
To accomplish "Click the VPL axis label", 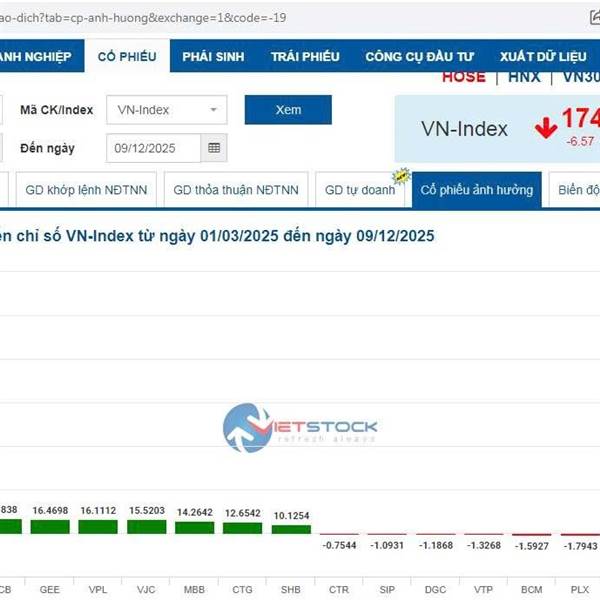I will click(98, 589).
